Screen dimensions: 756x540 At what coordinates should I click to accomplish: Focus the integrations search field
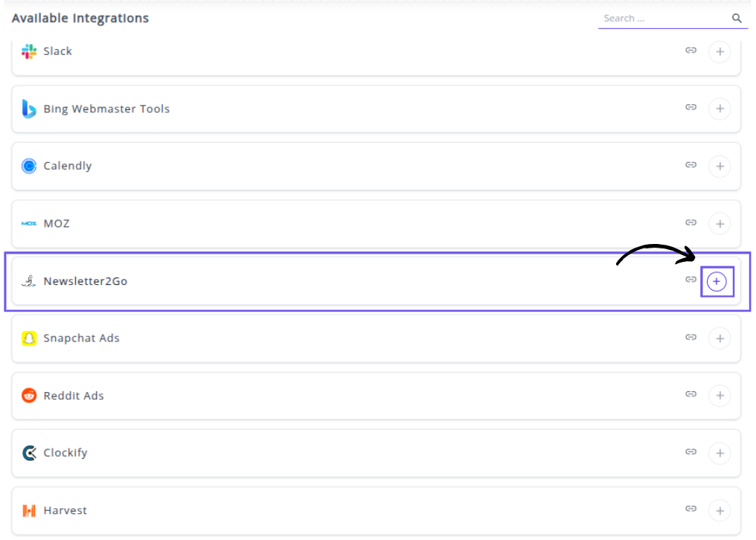tap(662, 19)
